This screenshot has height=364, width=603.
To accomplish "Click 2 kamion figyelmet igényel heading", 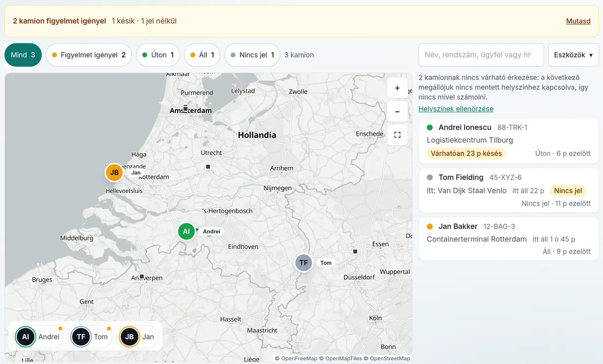I will click(x=59, y=21).
